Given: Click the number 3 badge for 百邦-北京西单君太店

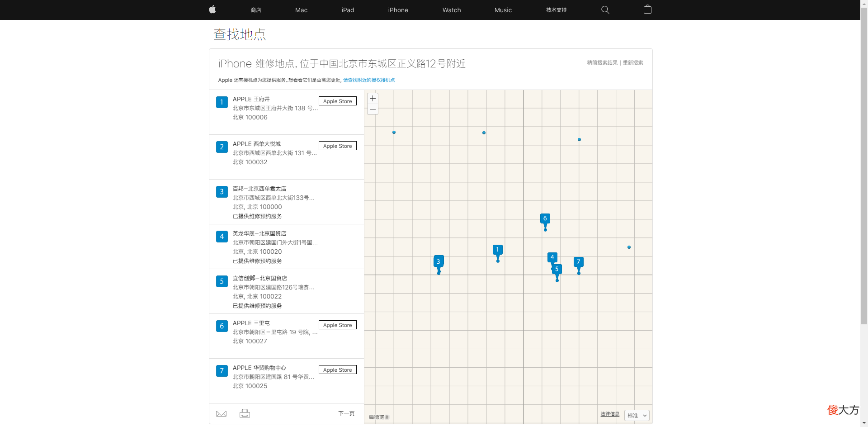Looking at the screenshot, I should point(222,192).
